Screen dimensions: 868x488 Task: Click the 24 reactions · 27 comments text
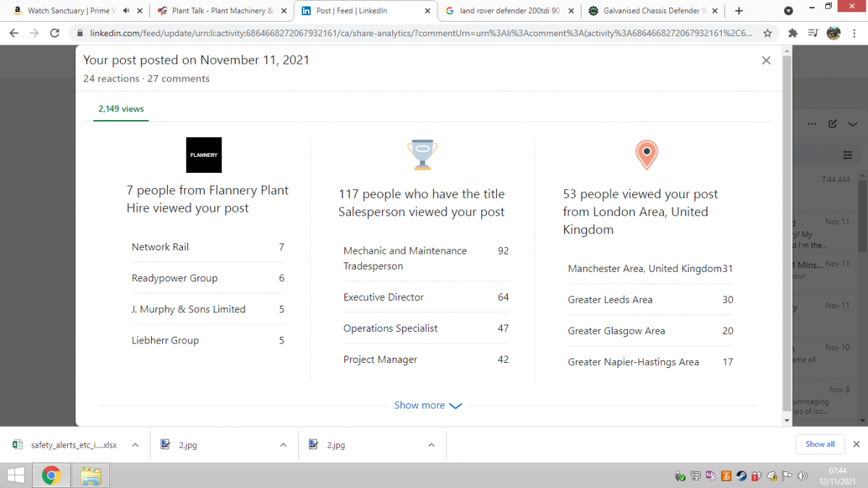point(146,79)
